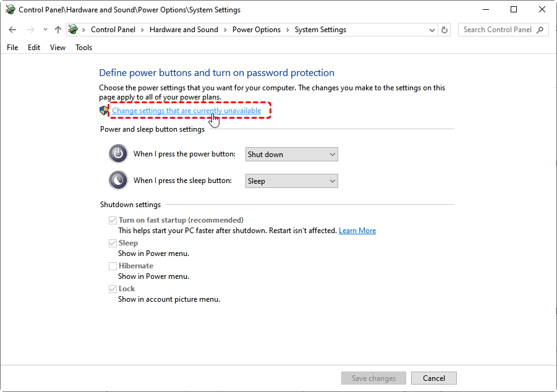Viewport: 557px width, 392px height.
Task: Open the Tools menu
Action: pos(84,48)
